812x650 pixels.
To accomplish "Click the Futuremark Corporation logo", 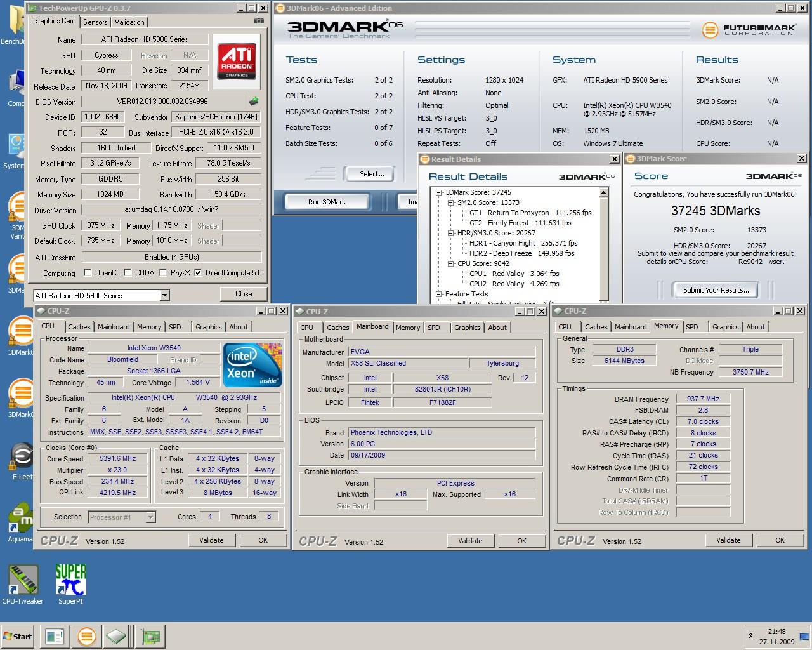I will pos(748,30).
